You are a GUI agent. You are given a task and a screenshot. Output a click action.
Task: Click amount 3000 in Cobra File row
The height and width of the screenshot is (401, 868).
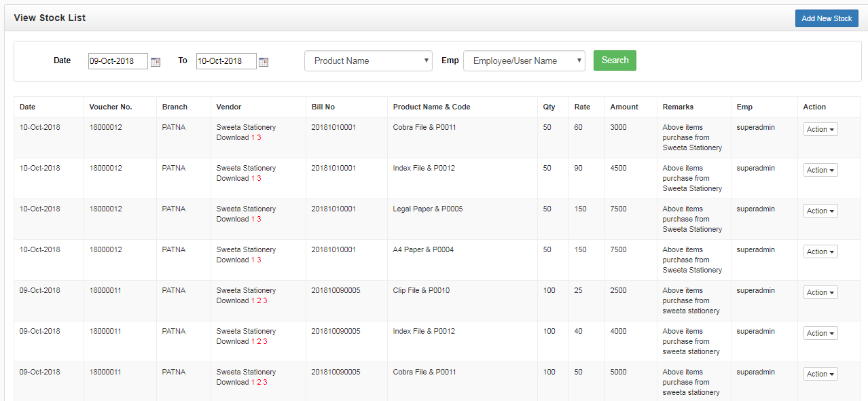(x=619, y=127)
